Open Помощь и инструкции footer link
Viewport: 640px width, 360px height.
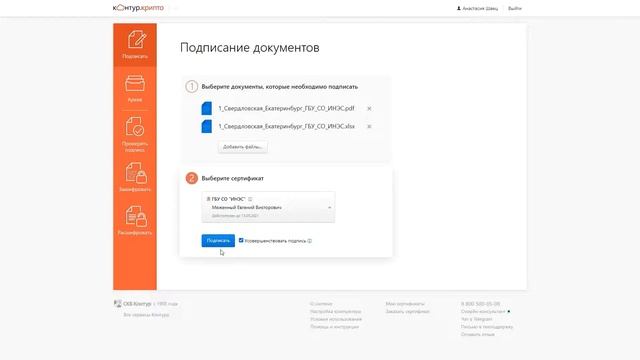334,327
